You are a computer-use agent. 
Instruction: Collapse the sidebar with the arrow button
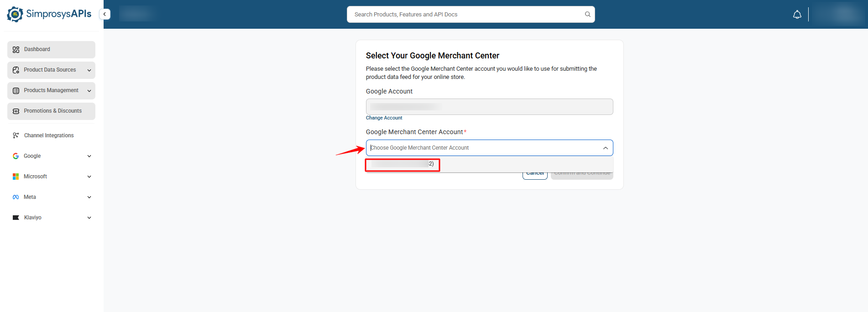(105, 14)
